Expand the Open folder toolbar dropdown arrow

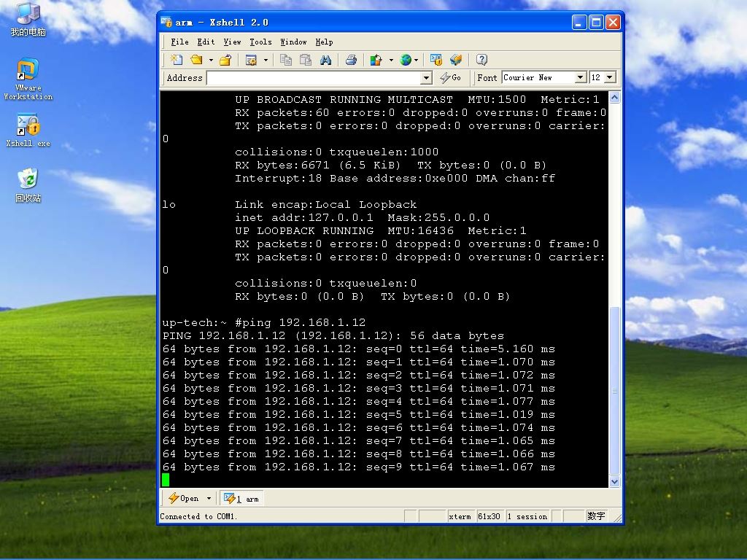coord(211,60)
